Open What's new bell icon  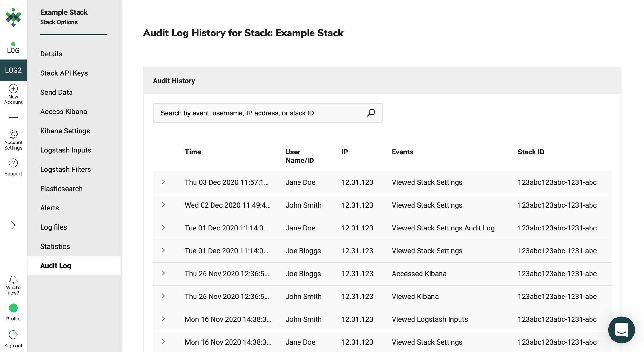pyautogui.click(x=13, y=279)
